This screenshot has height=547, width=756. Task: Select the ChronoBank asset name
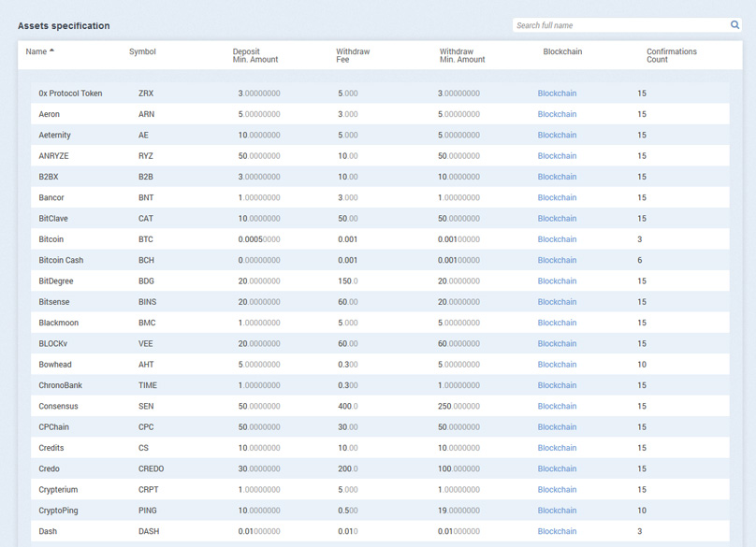60,385
